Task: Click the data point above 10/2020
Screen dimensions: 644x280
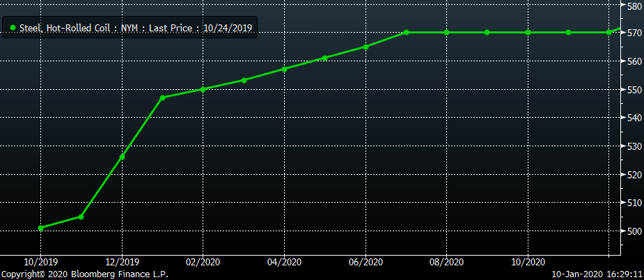Action: [x=528, y=32]
